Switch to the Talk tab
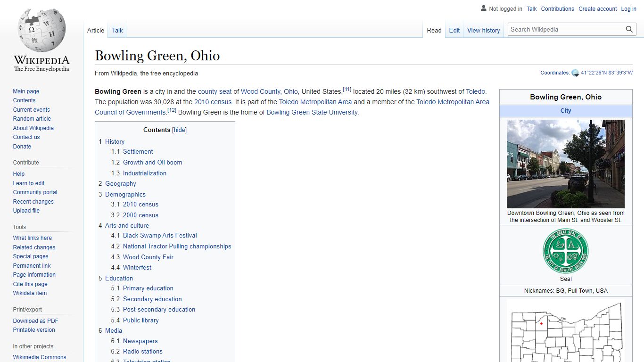The image size is (644, 362). tap(117, 30)
